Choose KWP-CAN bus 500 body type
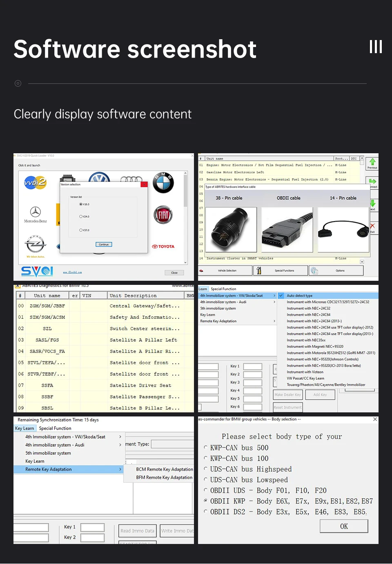Image resolution: width=392 pixels, height=564 pixels. point(205,448)
